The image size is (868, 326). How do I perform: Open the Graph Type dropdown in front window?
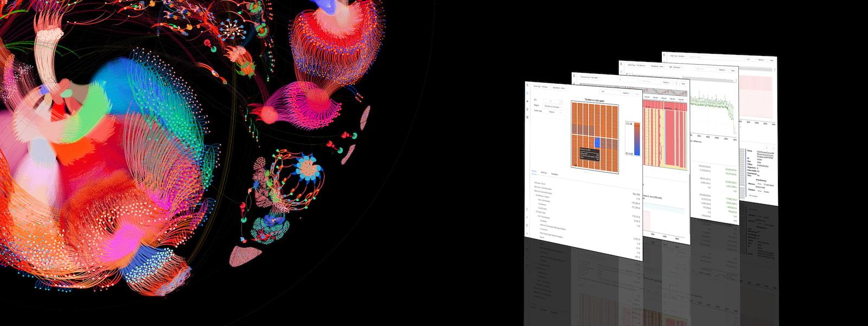[x=541, y=87]
